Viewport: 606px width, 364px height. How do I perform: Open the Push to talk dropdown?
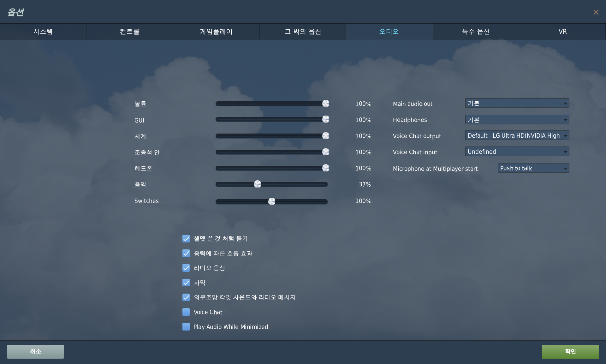tap(533, 168)
